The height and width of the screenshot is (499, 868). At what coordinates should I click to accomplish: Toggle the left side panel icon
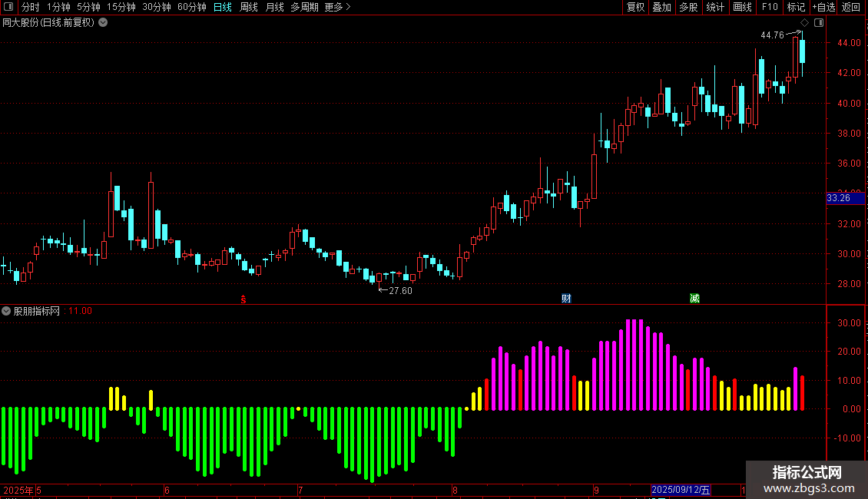(x=8, y=7)
